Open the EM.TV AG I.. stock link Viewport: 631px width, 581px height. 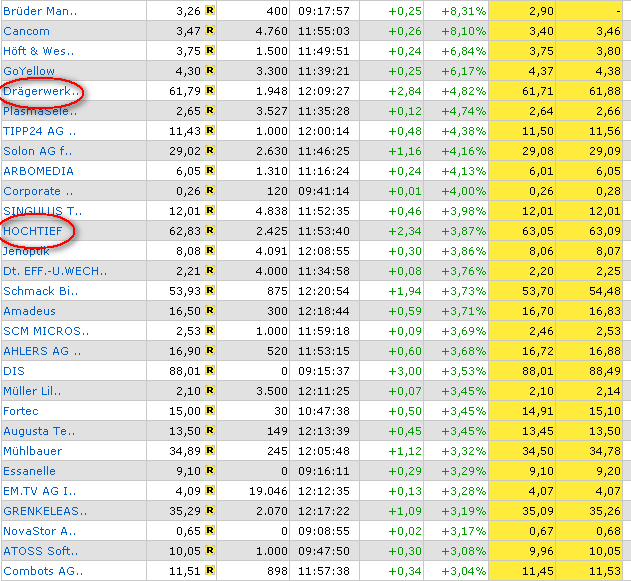tap(39, 491)
